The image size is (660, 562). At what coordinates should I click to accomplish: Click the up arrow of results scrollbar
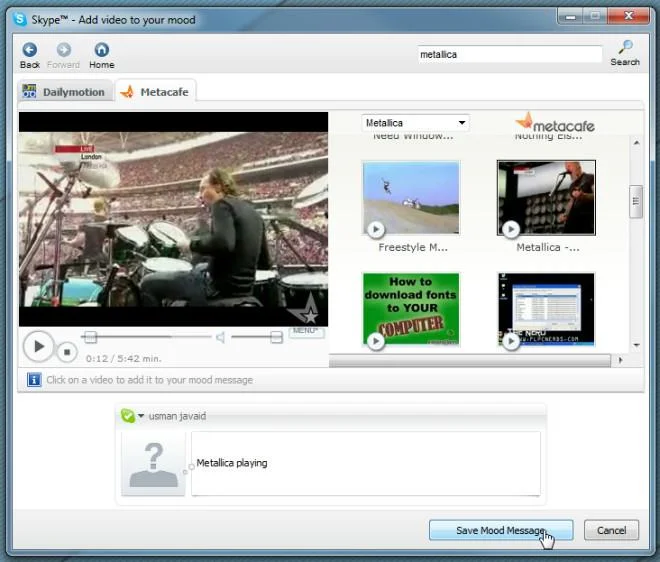pyautogui.click(x=636, y=143)
